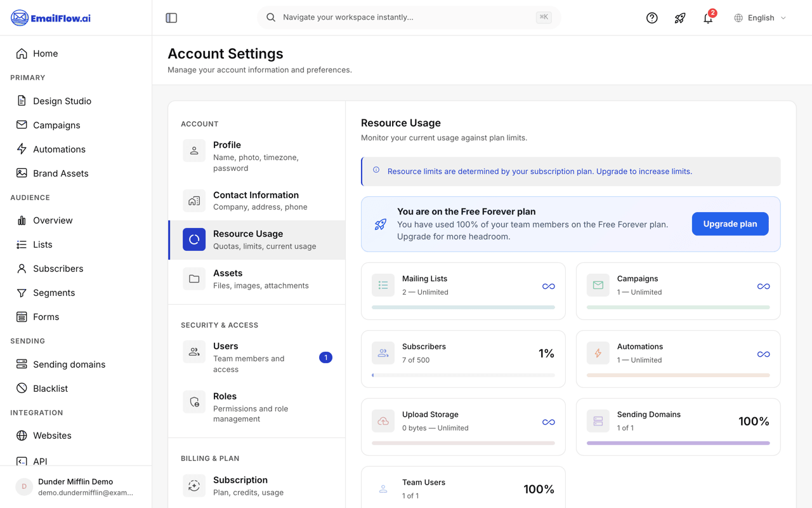Screen dimensions: 812x508
Task: Click the Upgrade plan button
Action: point(730,224)
